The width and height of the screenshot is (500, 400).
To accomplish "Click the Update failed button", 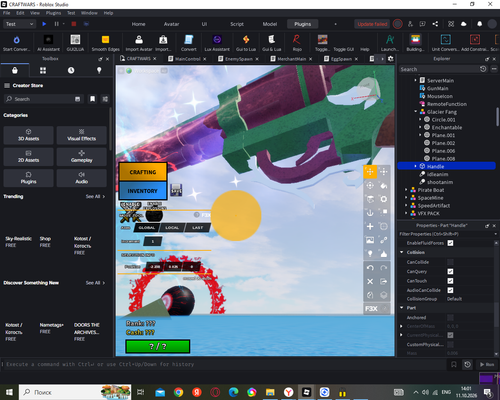I will 372,24.
